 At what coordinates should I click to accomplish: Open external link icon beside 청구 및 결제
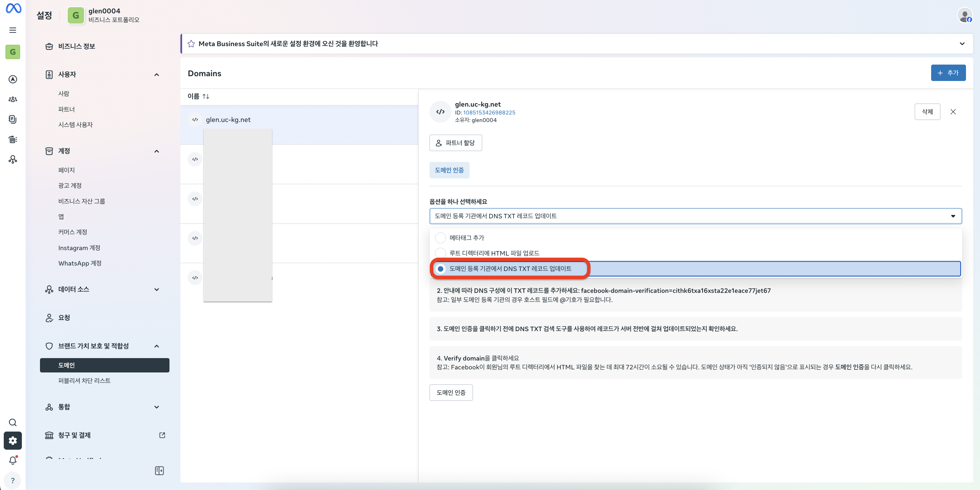coord(162,435)
